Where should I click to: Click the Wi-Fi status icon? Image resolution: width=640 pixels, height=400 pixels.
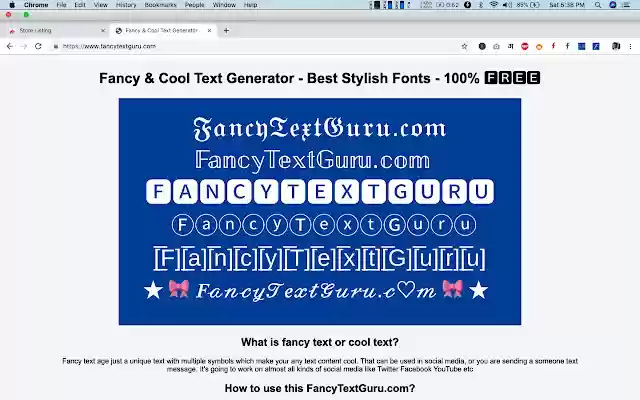click(x=493, y=5)
